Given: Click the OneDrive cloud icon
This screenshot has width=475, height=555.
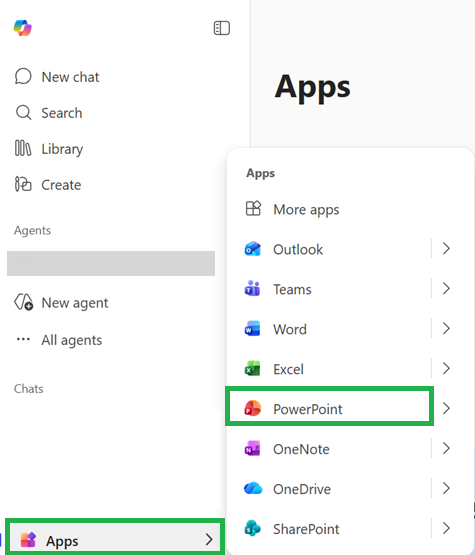Looking at the screenshot, I should point(253,488).
